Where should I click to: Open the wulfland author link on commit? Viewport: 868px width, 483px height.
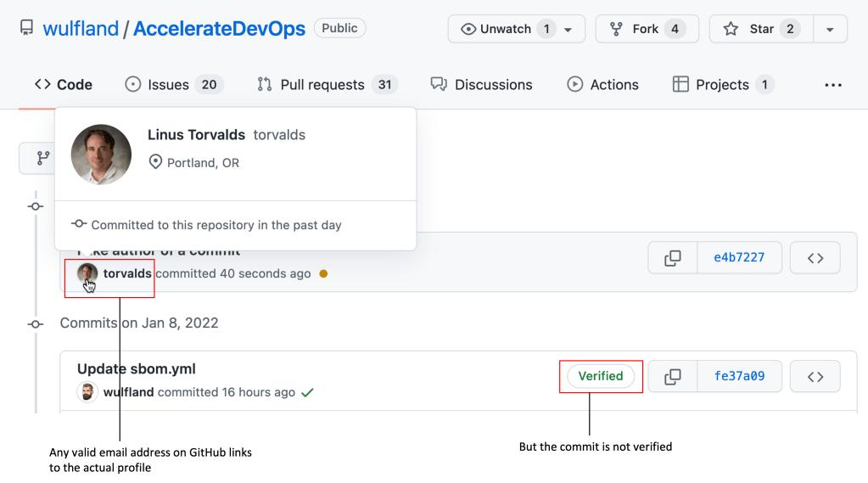(x=128, y=392)
